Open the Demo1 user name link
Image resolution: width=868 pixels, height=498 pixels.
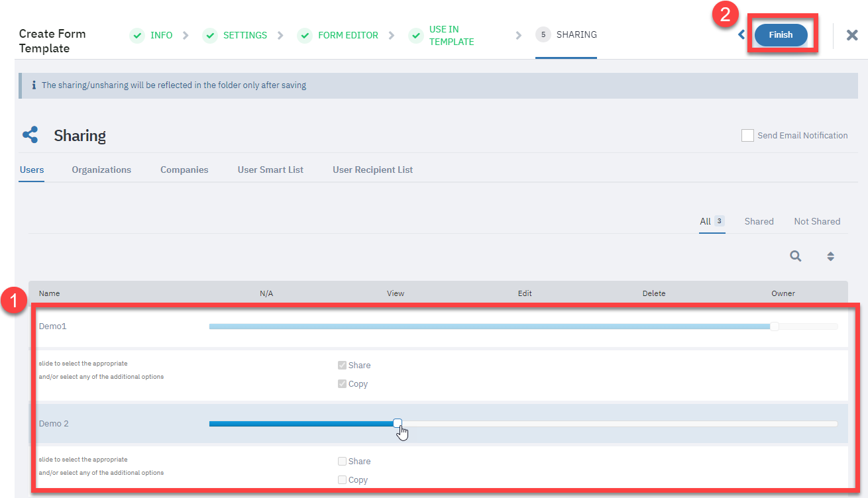52,326
